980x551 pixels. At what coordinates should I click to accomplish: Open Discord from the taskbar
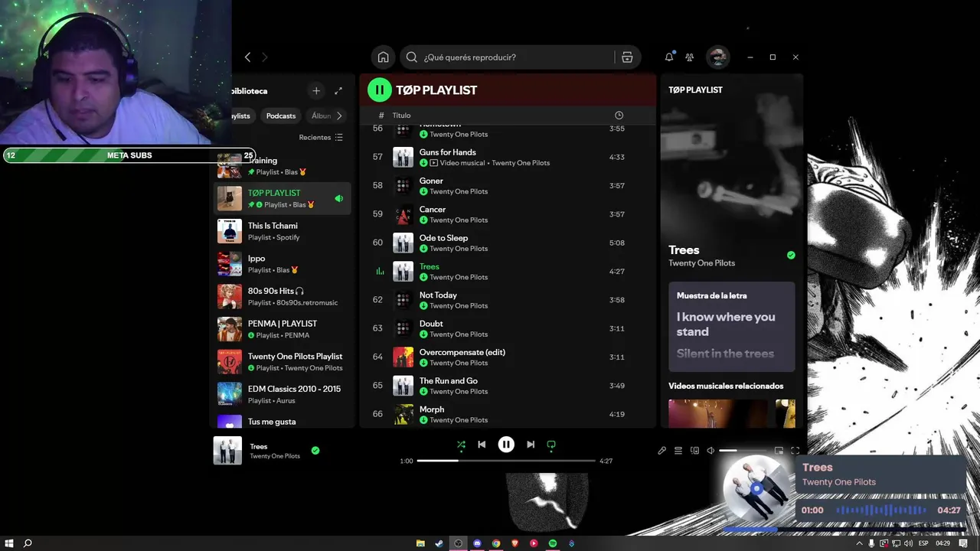pos(477,543)
